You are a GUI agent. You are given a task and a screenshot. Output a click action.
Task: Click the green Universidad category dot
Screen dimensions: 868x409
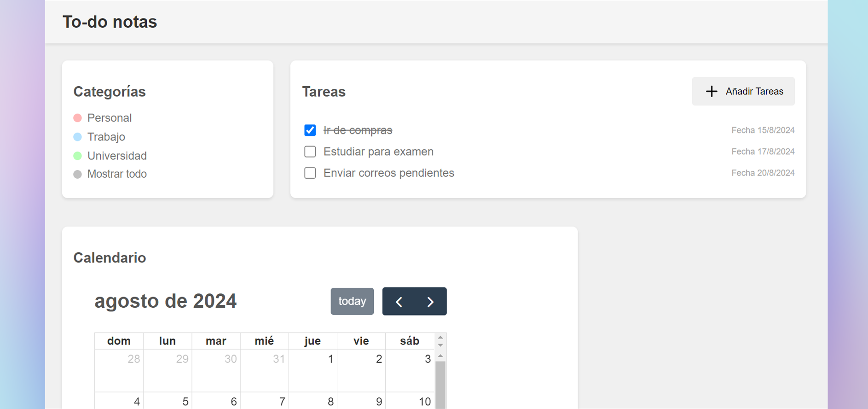78,156
